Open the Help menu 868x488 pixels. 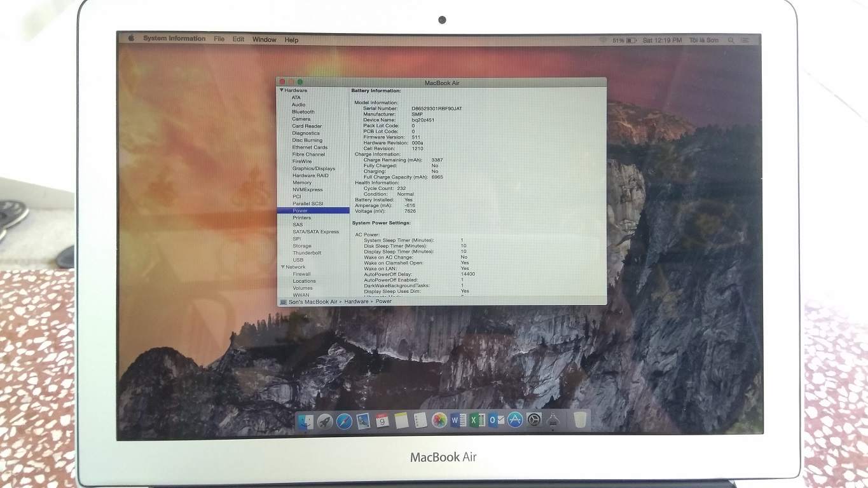(291, 40)
